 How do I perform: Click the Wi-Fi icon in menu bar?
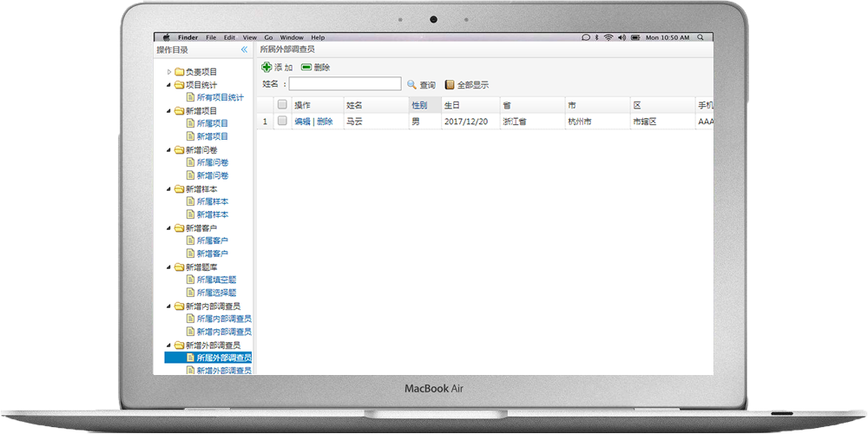pyautogui.click(x=609, y=37)
